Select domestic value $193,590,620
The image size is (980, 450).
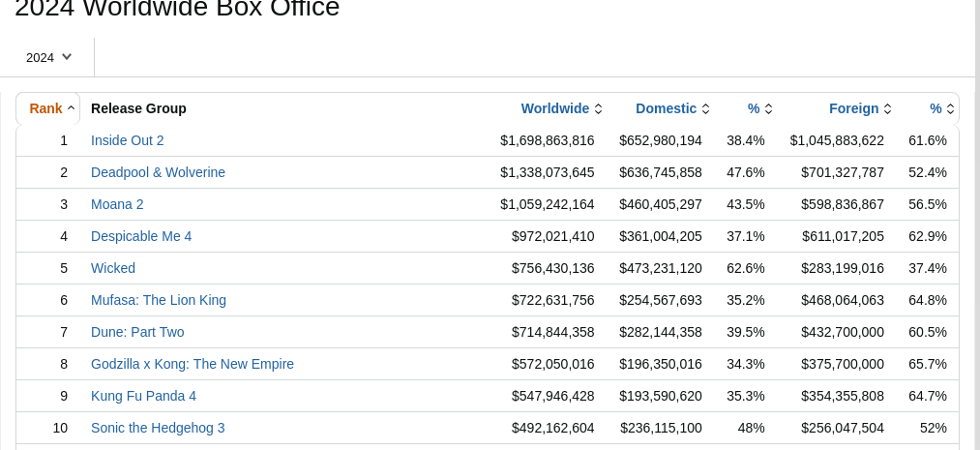click(x=661, y=396)
